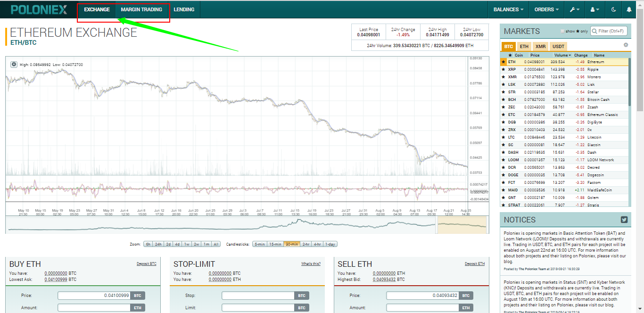This screenshot has width=644, height=313.
Task: Set candlesticks to 1-day
Action: 330,244
